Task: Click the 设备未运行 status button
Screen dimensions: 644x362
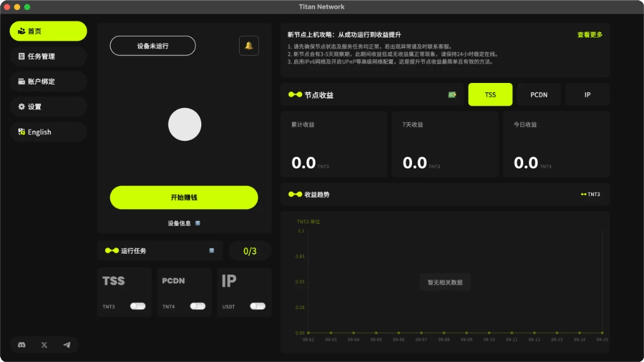Action: [153, 46]
